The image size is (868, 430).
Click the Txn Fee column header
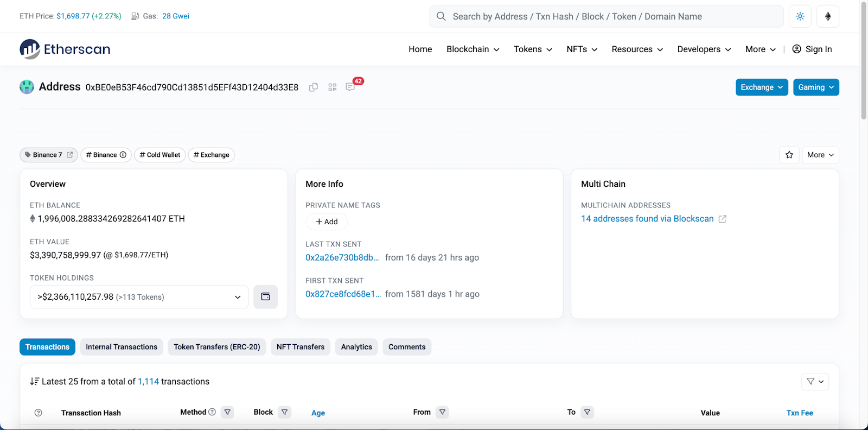pos(800,413)
